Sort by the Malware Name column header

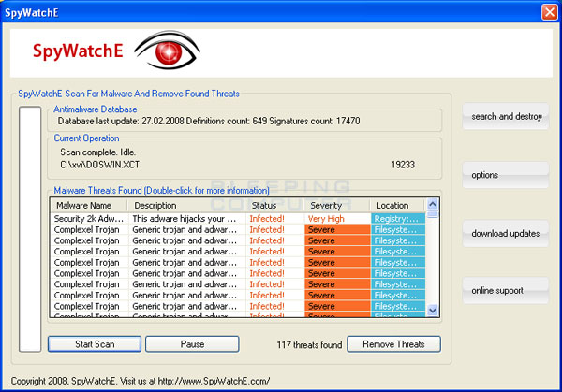89,206
